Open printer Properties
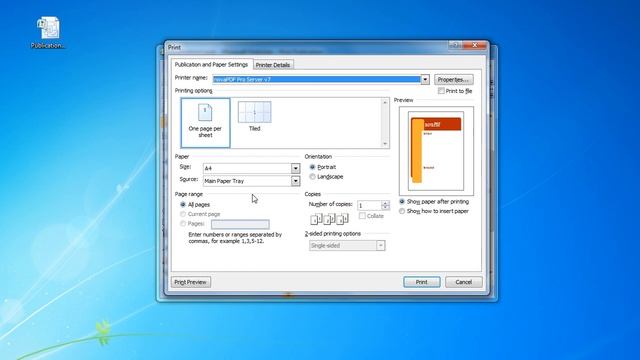 click(x=453, y=80)
